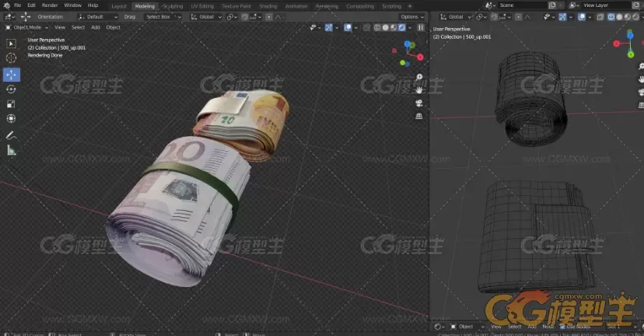Viewport: 644px width, 336px height.
Task: Switch left viewport to solid shading
Action: pyautogui.click(x=385, y=27)
